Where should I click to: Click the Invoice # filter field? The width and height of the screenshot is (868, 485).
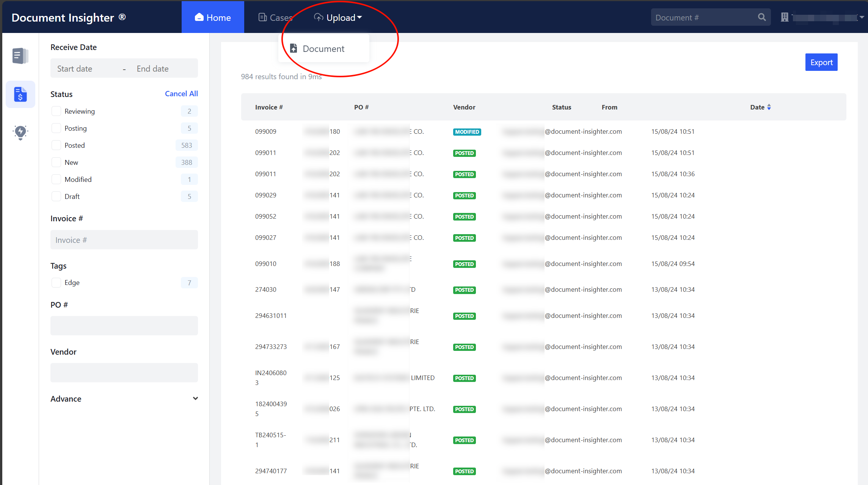coord(124,240)
